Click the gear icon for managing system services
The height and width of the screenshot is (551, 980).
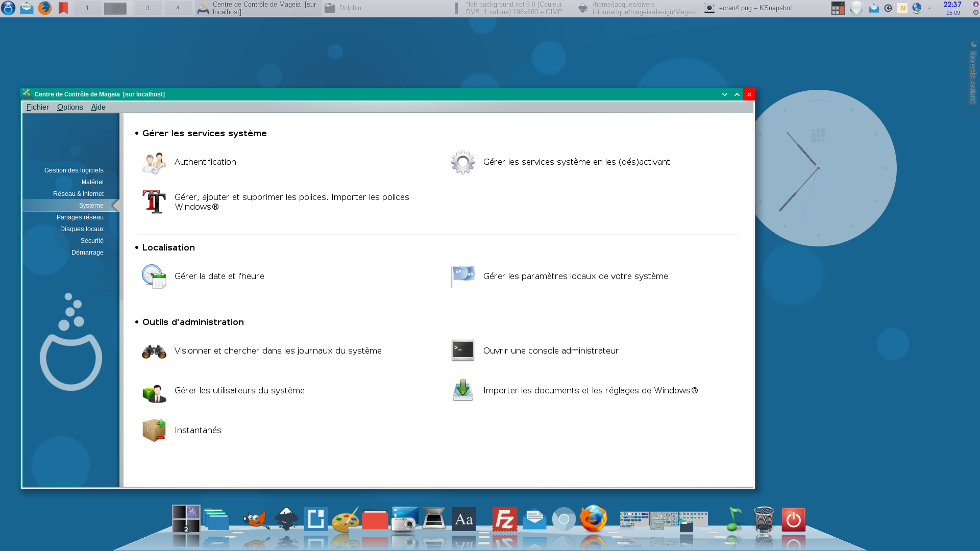(463, 162)
